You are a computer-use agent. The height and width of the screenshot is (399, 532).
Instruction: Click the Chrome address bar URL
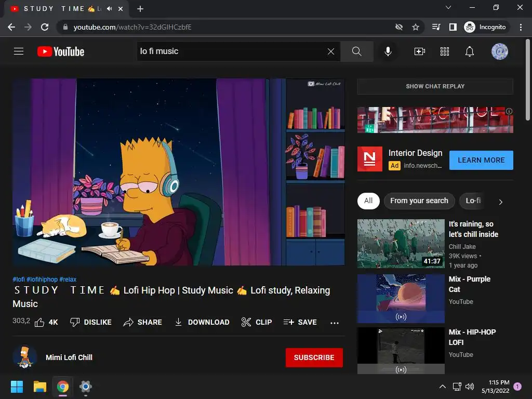pos(132,27)
